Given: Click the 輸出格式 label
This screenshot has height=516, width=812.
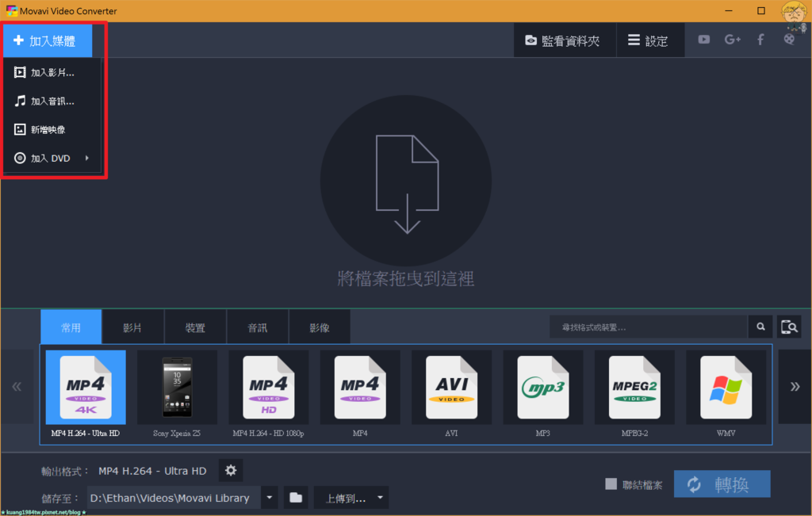Looking at the screenshot, I should click(x=65, y=472).
